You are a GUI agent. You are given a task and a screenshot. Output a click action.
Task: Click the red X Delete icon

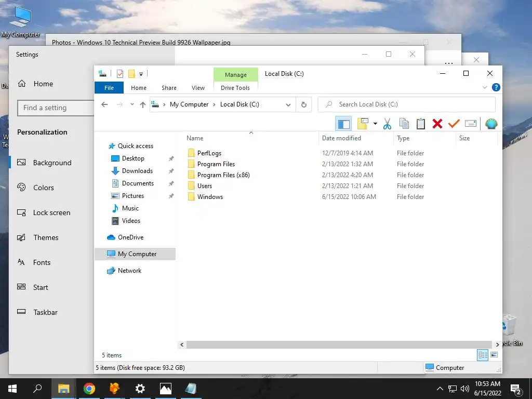click(437, 124)
